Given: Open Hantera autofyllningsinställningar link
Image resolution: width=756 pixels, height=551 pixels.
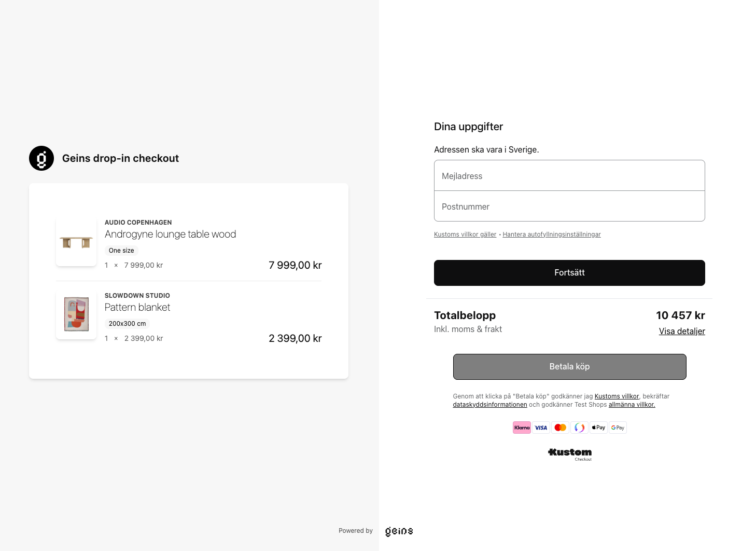Looking at the screenshot, I should click(x=552, y=235).
